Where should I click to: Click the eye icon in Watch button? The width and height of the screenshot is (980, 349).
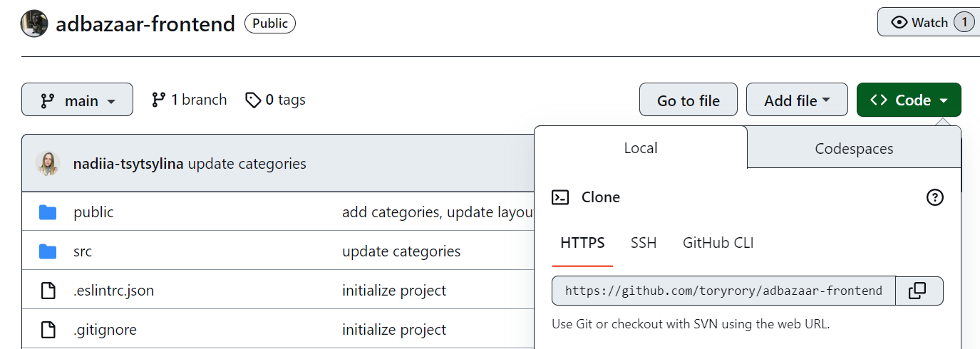point(899,23)
